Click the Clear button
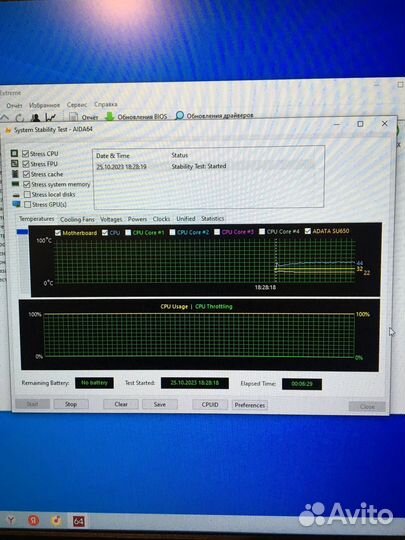This screenshot has width=405, height=540. (121, 404)
